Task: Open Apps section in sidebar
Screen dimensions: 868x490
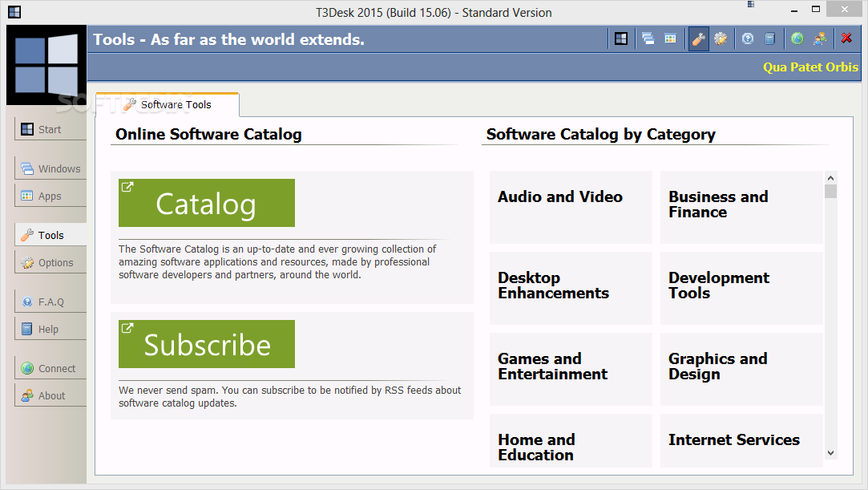Action: point(50,196)
